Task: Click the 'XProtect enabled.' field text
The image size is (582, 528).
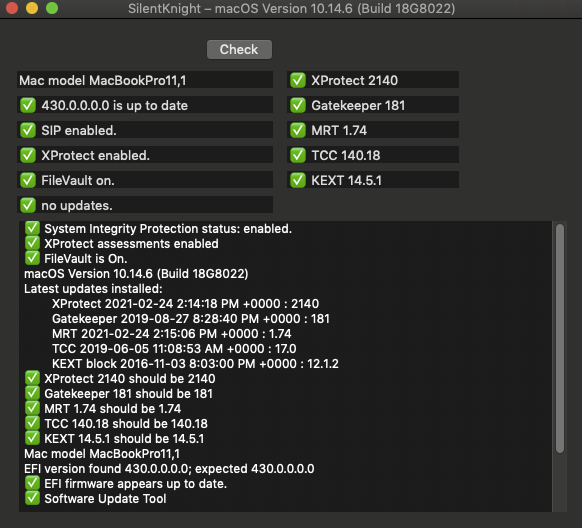Action: coord(95,155)
